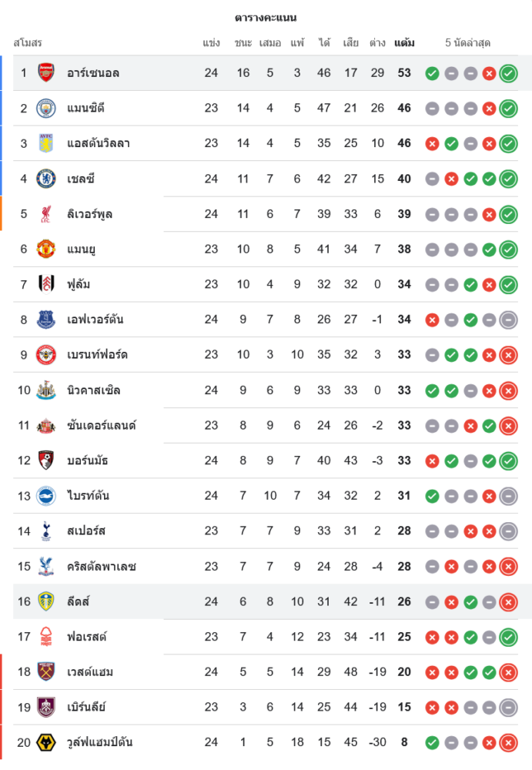Click the ชนะ column header
Image resolution: width=532 pixels, height=770 pixels.
(243, 43)
